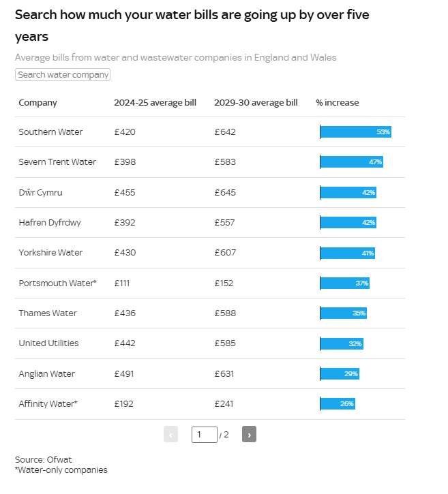Click the Dŵr Cymru company name
The image size is (448, 494).
(x=40, y=192)
